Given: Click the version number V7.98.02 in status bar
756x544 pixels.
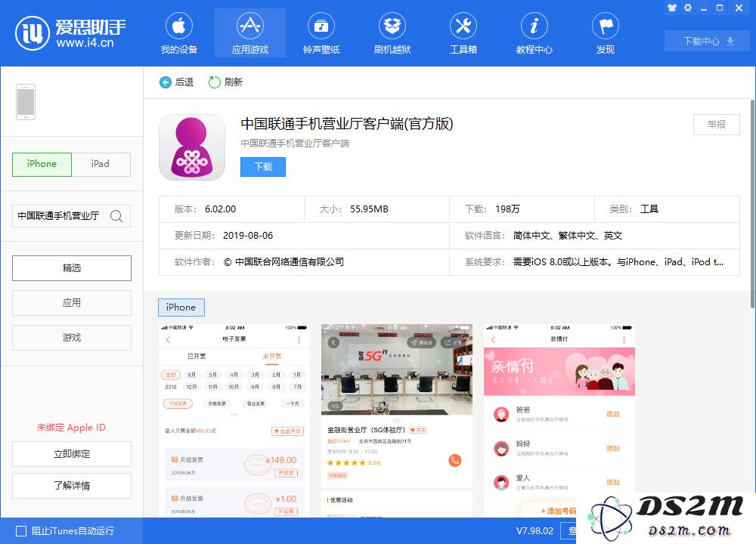Looking at the screenshot, I should click(x=534, y=531).
